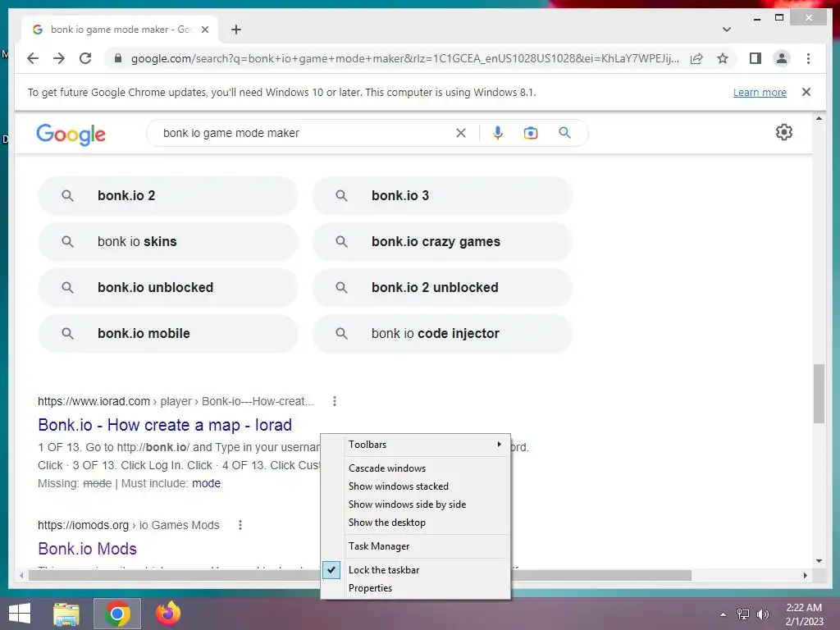Go forward to the next page

pyautogui.click(x=59, y=58)
